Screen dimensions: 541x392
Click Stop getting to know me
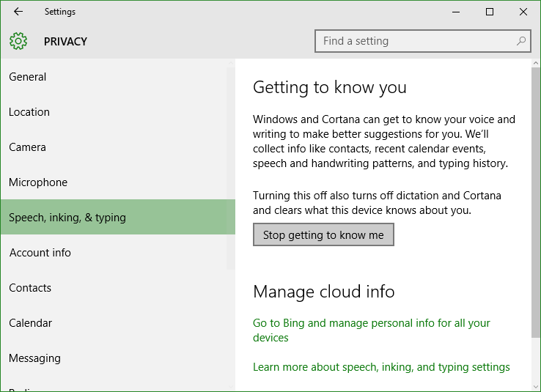click(x=323, y=234)
